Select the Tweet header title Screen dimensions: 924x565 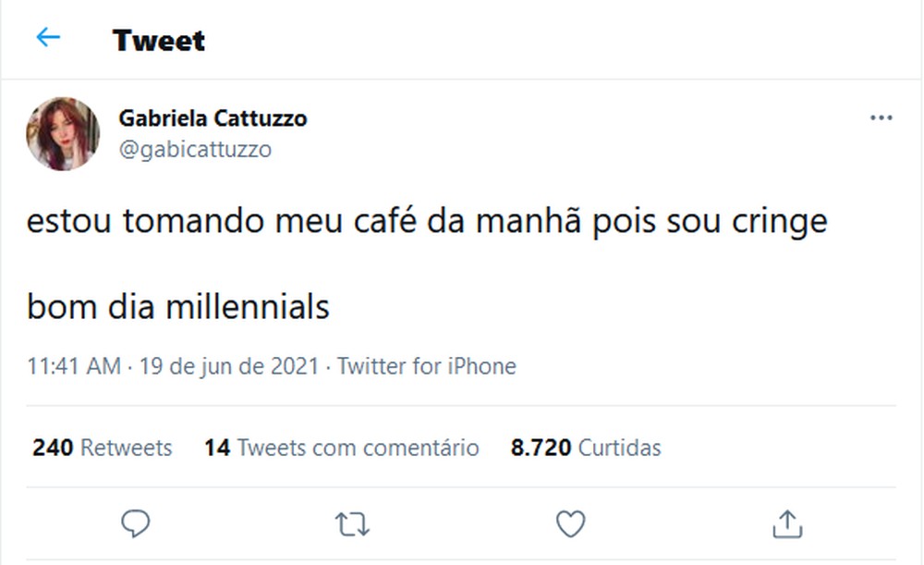[158, 40]
